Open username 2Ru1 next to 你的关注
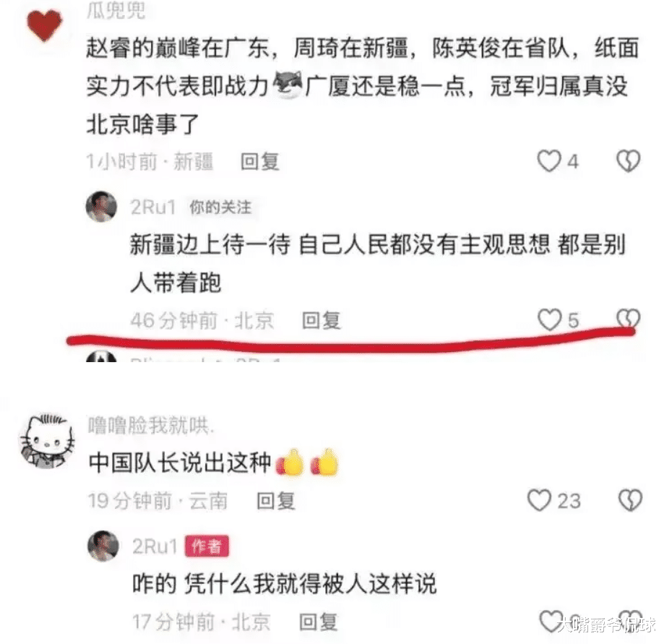The width and height of the screenshot is (664, 644). coord(153,207)
